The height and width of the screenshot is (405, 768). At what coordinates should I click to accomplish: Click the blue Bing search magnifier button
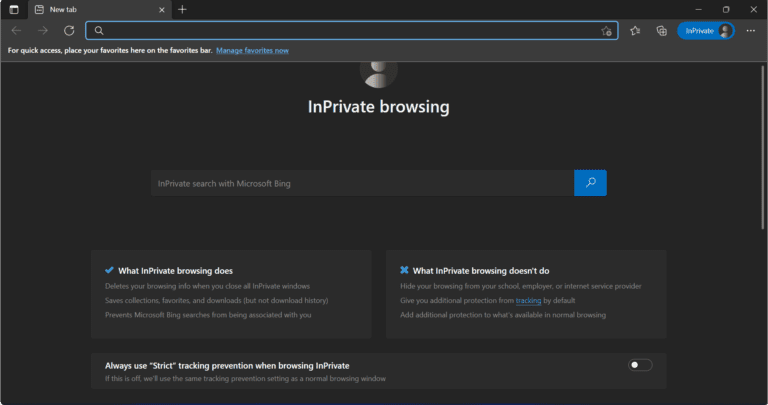tap(590, 183)
